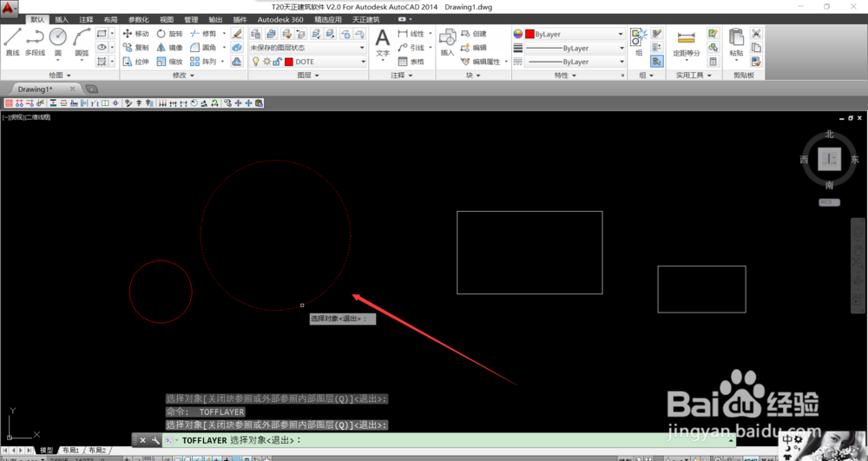Viewport: 868px width, 461px height.
Task: Select the 圆弧 (Arc) tool
Action: (x=82, y=42)
